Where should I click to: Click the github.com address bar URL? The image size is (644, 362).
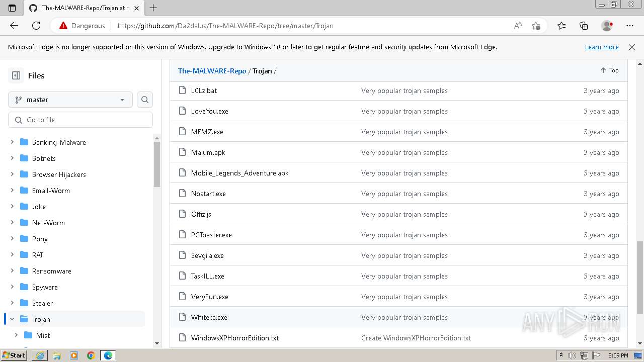(225, 26)
